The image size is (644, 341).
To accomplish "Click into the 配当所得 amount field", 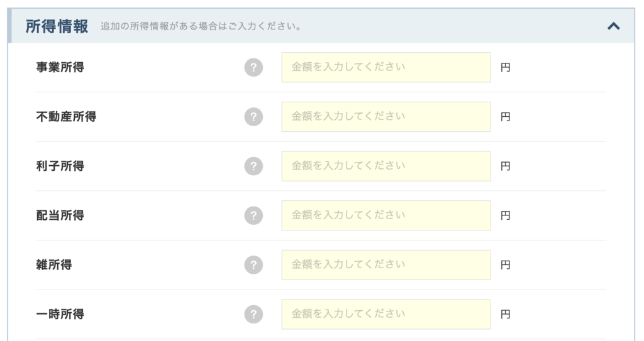I will pyautogui.click(x=386, y=215).
